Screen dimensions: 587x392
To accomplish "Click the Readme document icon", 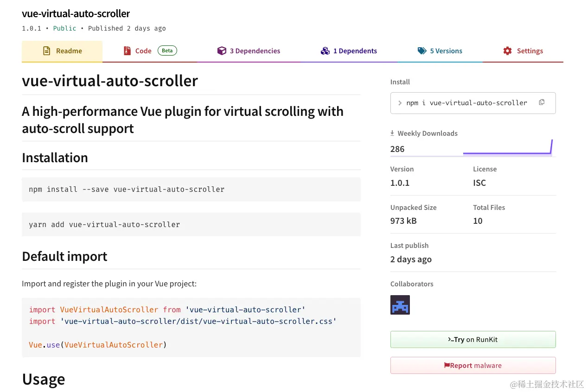I will 46,51.
